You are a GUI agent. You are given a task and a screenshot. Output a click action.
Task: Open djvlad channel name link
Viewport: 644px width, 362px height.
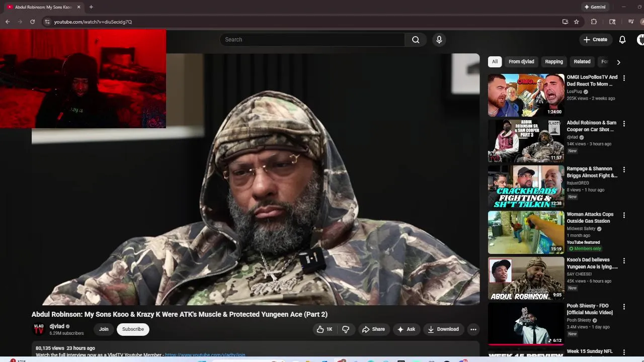point(57,326)
